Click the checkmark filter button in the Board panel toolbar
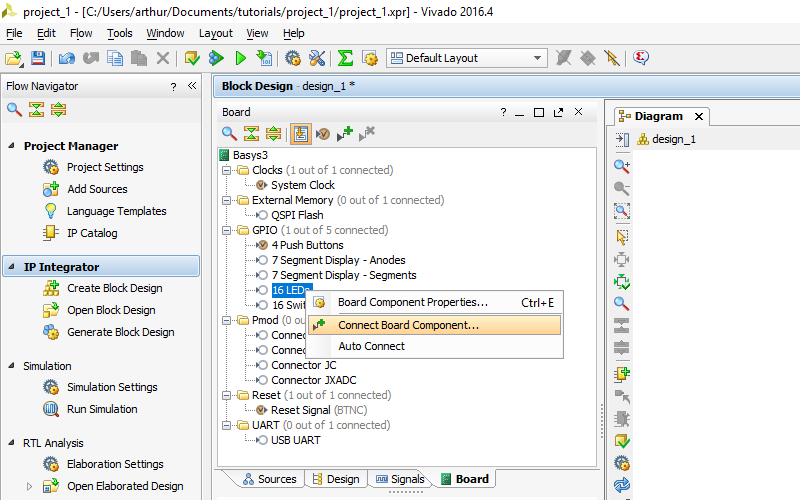This screenshot has height=500, width=800. click(322, 134)
